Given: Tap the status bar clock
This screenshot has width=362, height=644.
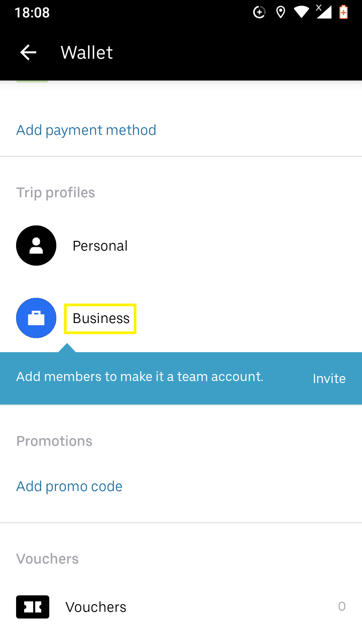Looking at the screenshot, I should [x=32, y=13].
